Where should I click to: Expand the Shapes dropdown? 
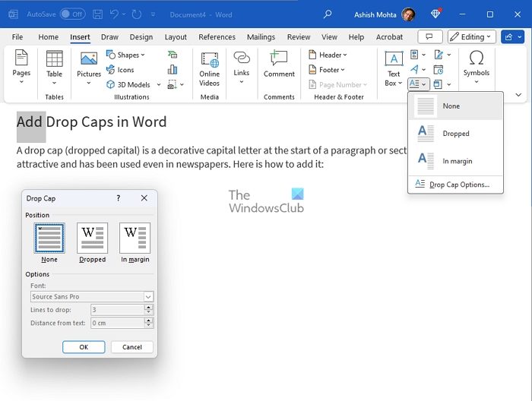coord(127,55)
